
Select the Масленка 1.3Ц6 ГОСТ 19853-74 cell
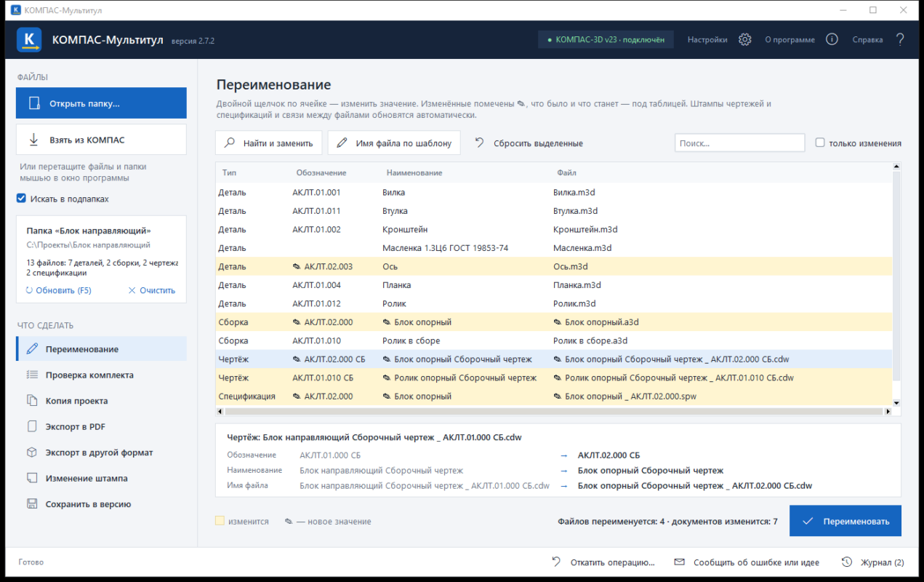coord(445,248)
